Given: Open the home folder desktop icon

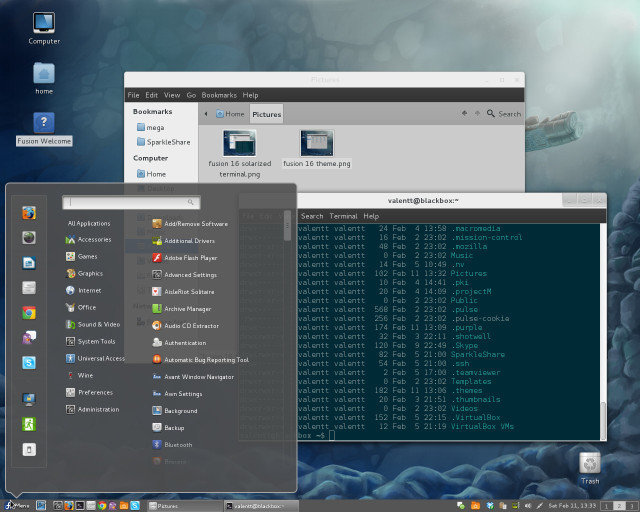Looking at the screenshot, I should click(44, 79).
